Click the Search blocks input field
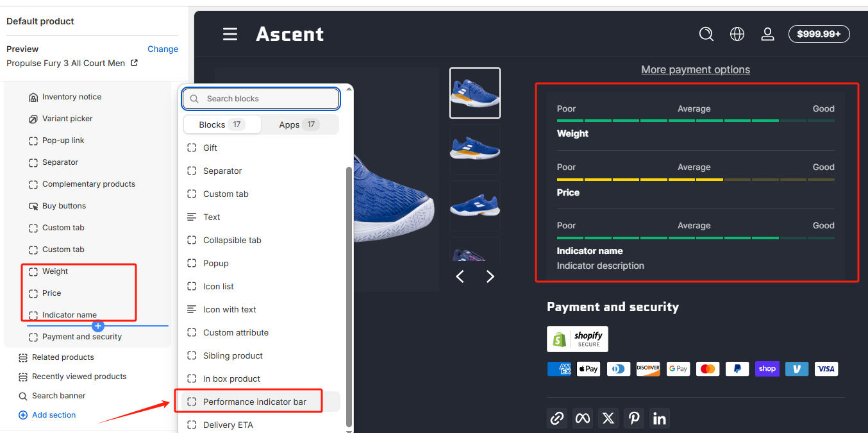 pyautogui.click(x=261, y=99)
